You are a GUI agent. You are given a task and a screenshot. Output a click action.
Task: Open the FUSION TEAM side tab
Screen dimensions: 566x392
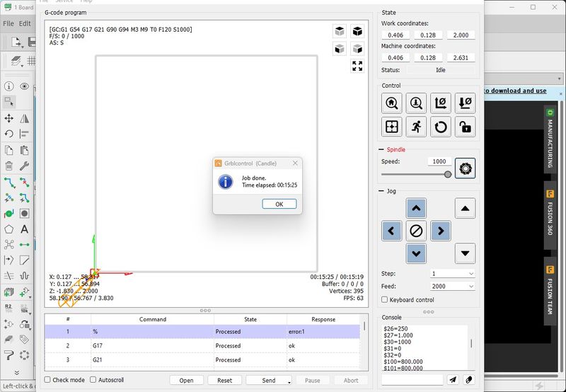[x=550, y=292]
